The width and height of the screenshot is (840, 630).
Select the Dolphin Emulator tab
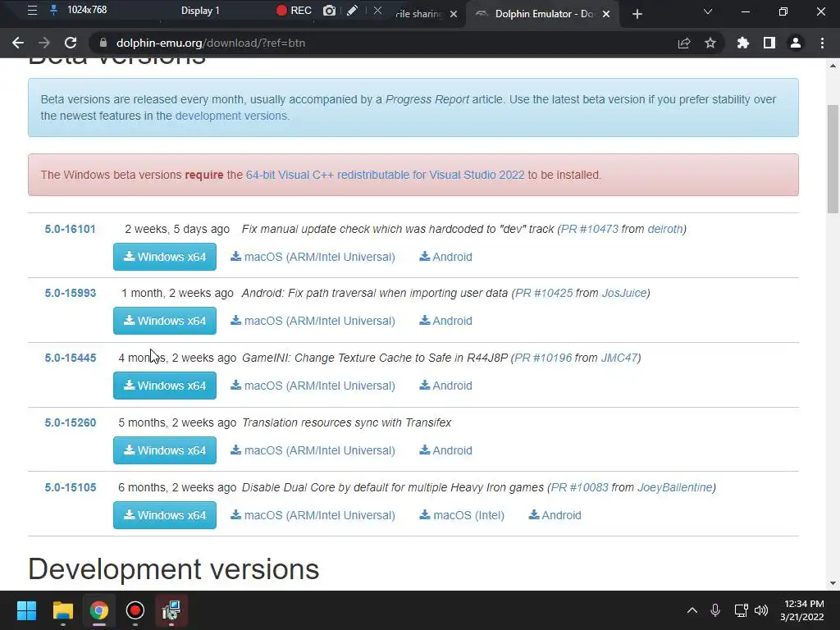pos(542,14)
